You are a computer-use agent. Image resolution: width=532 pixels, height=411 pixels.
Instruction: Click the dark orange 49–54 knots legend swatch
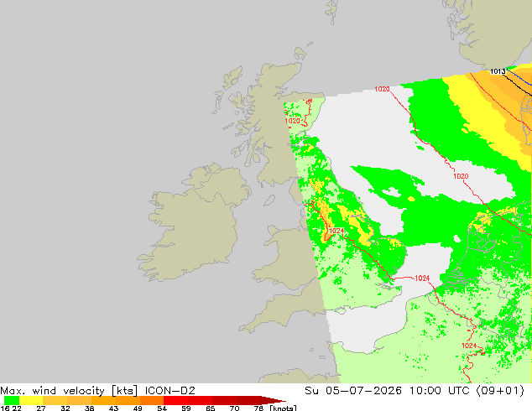pos(152,400)
